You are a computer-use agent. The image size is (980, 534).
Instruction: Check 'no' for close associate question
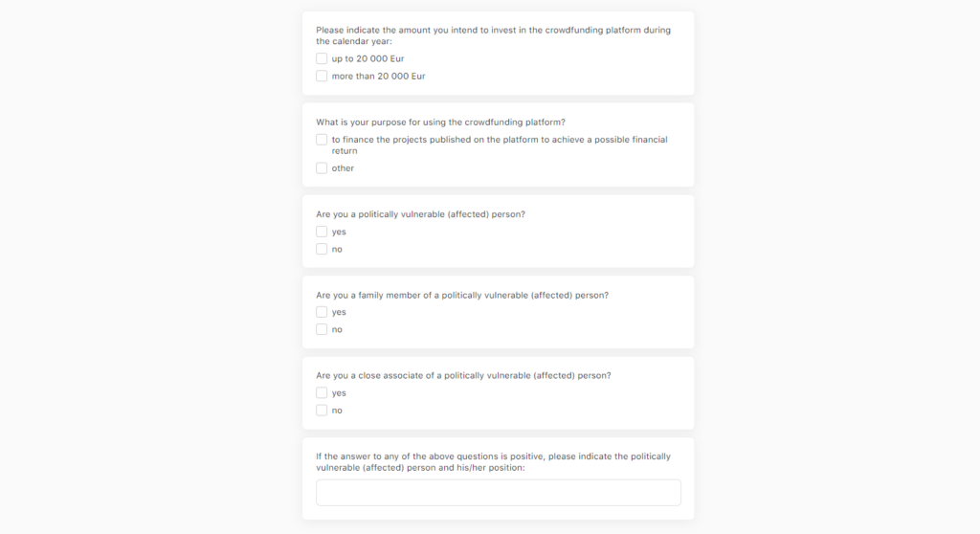[322, 411]
